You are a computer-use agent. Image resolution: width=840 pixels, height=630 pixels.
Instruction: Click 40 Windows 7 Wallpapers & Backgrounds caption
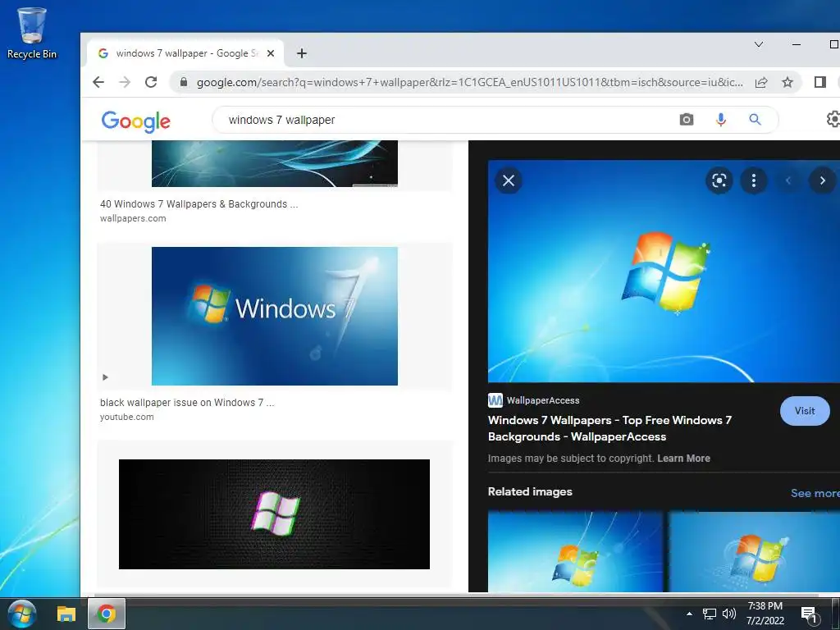point(199,204)
